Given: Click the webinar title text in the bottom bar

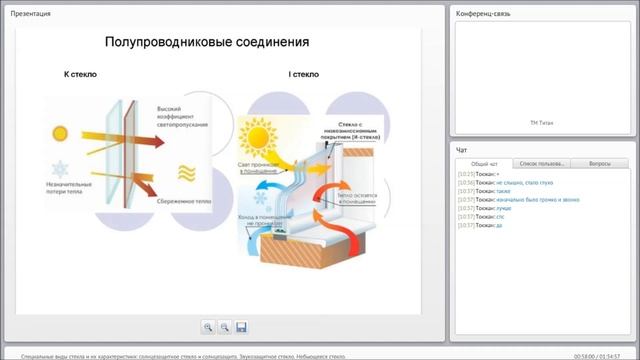Looking at the screenshot, I should tap(183, 356).
